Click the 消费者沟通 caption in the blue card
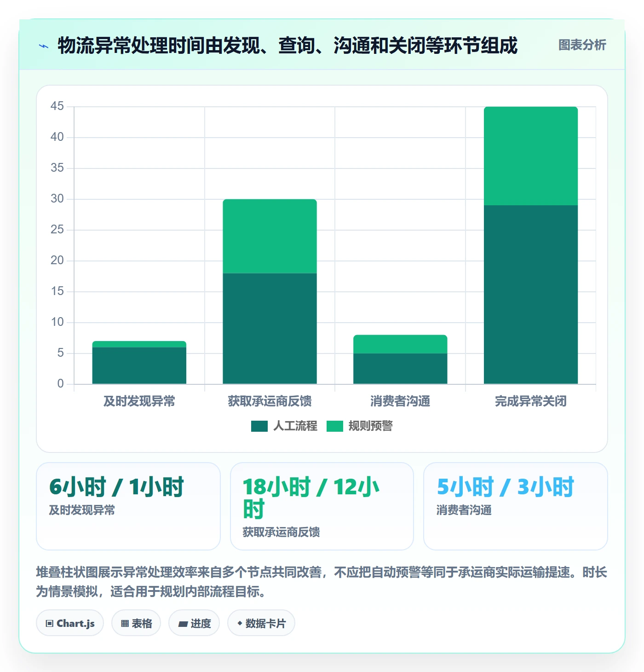The image size is (644, 672). click(x=464, y=510)
